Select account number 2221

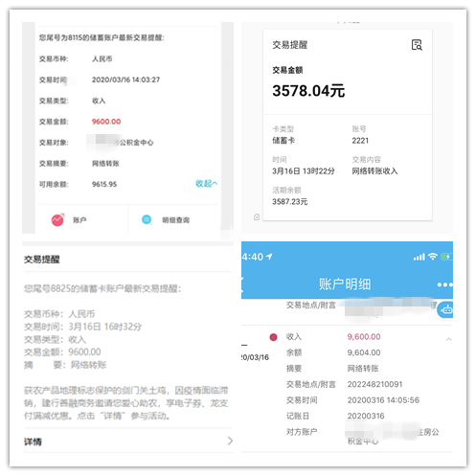360,141
